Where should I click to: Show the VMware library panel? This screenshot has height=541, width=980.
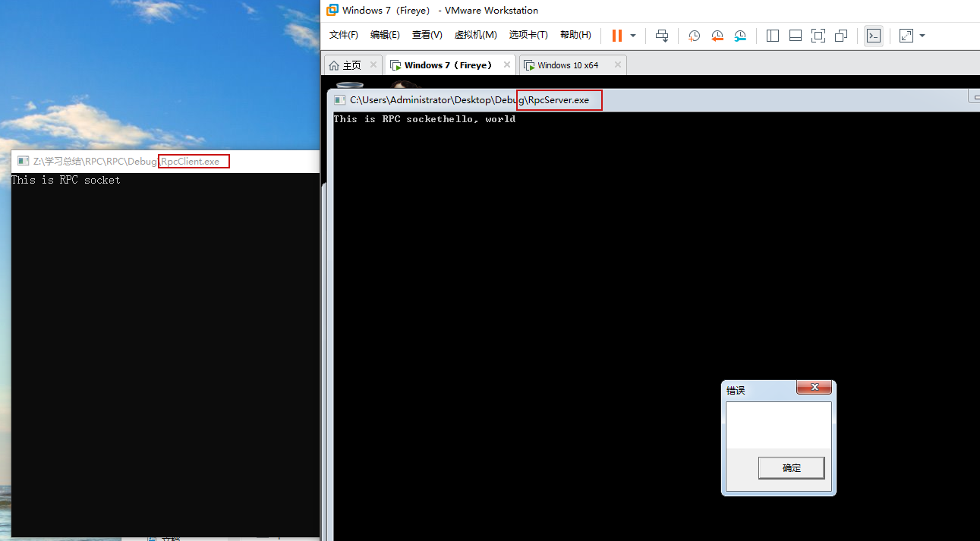772,36
